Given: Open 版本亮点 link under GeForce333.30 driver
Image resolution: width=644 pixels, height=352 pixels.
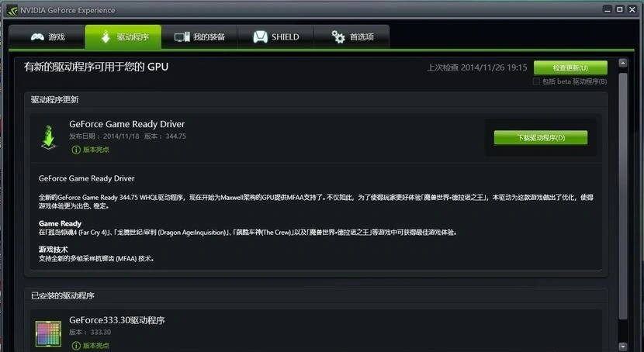Looking at the screenshot, I should coord(95,345).
